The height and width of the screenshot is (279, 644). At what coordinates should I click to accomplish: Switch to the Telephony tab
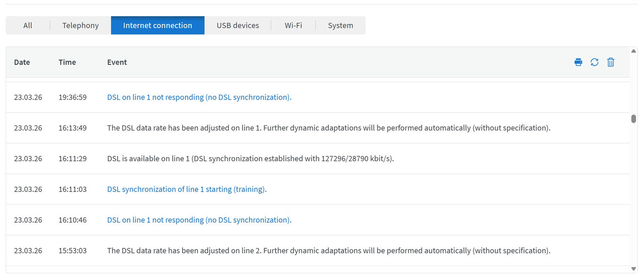(81, 26)
